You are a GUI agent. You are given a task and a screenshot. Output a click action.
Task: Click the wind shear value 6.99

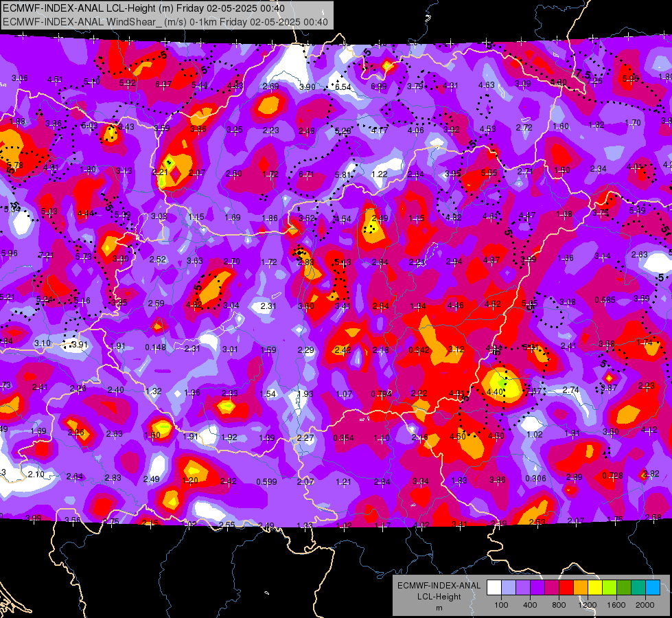[x=379, y=87]
